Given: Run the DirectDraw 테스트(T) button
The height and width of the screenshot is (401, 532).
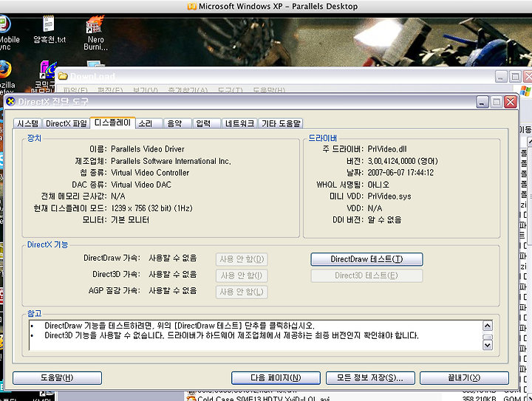Looking at the screenshot, I should (366, 259).
